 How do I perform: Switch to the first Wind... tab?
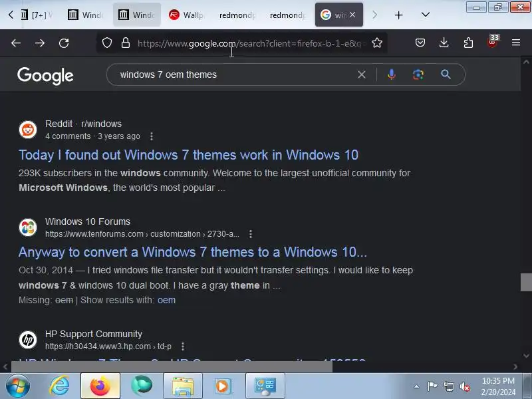(86, 15)
